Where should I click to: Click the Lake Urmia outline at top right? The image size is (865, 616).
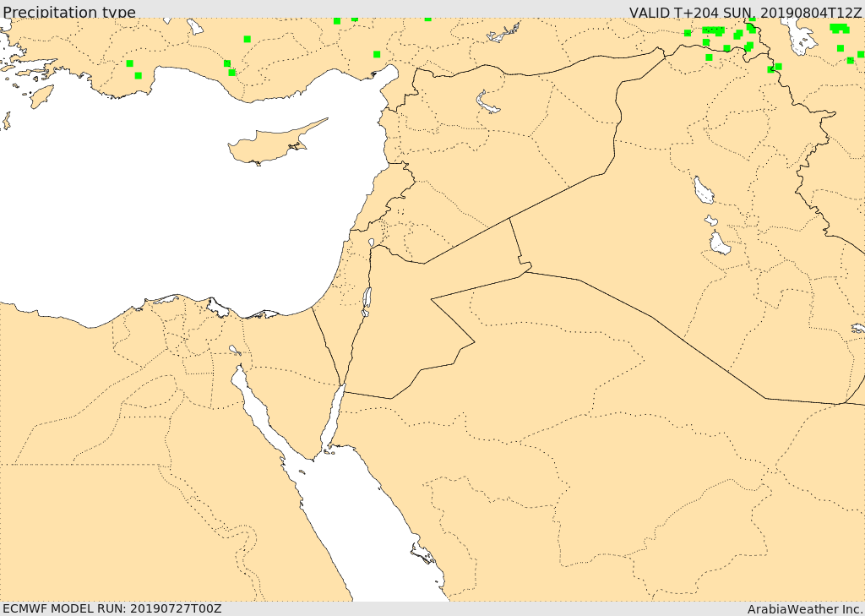coord(799,35)
